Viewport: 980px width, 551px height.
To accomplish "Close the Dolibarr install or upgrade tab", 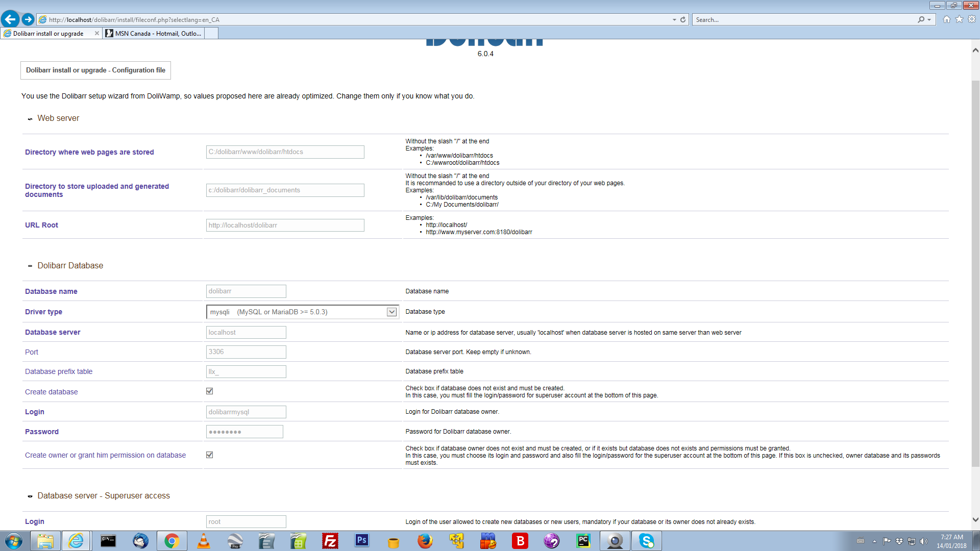I will point(96,33).
